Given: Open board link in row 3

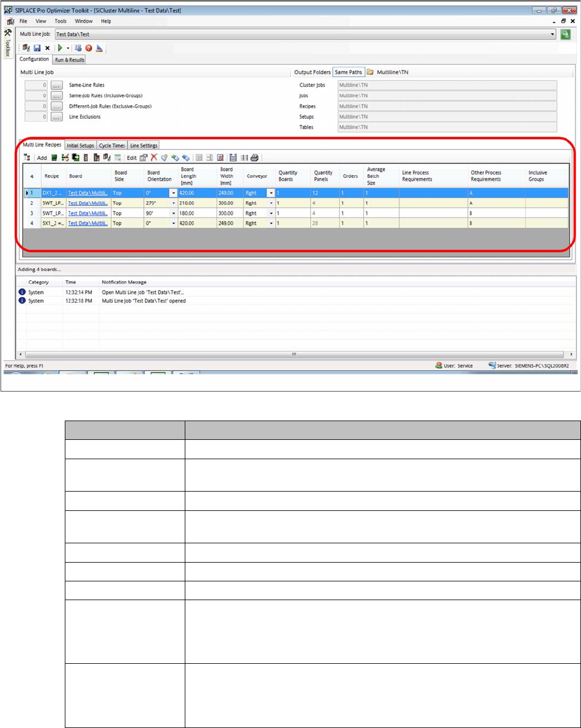Looking at the screenshot, I should click(88, 214).
